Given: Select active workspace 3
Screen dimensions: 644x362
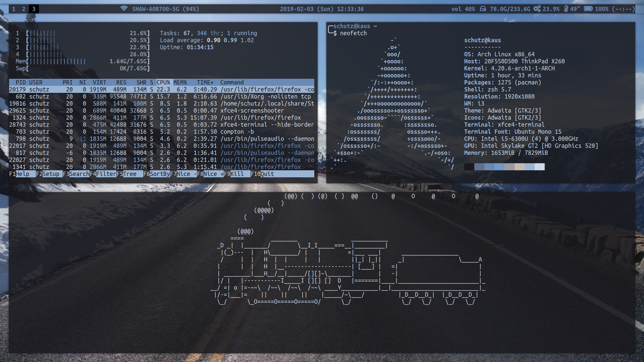Looking at the screenshot, I should [x=34, y=9].
